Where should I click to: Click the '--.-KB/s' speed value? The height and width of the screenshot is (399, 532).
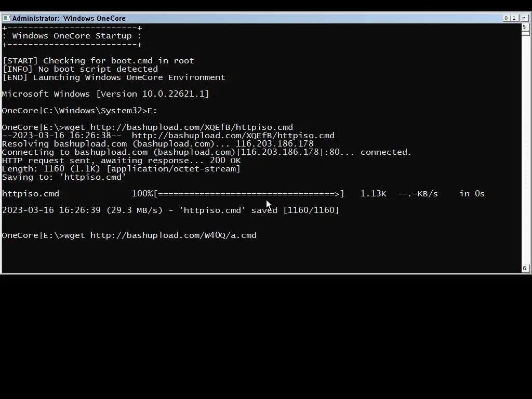[417, 194]
